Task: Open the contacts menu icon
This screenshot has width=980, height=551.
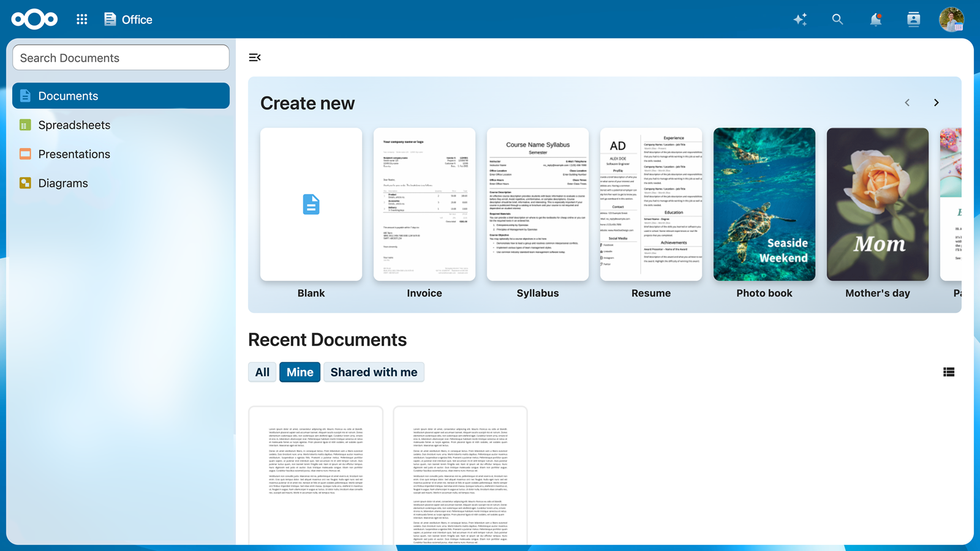Action: point(913,20)
